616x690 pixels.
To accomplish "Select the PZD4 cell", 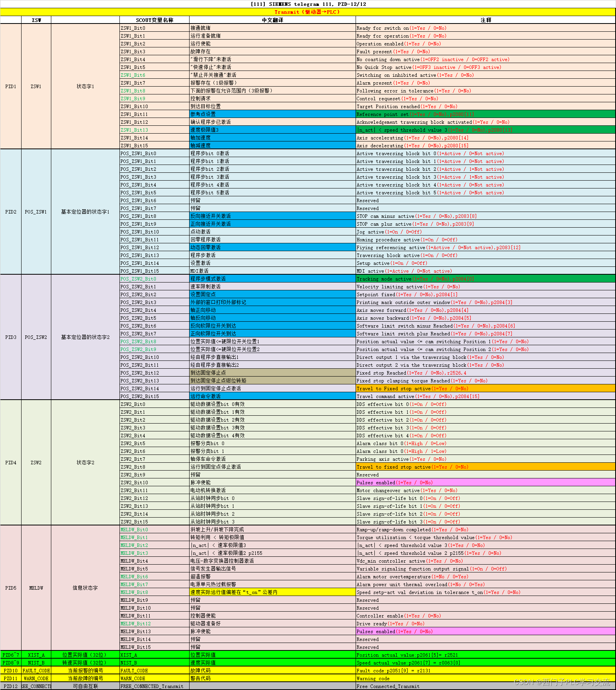I will 11,463.
